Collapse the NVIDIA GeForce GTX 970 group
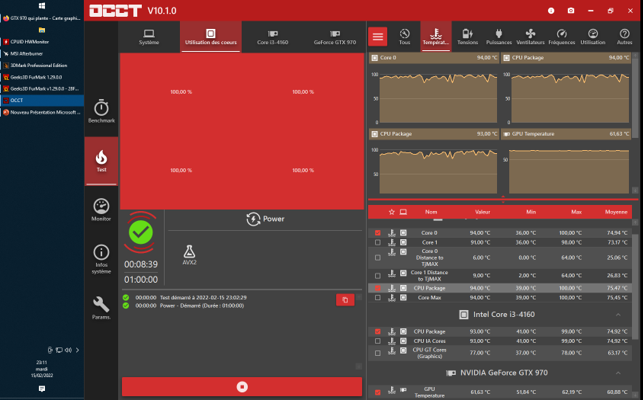This screenshot has width=643, height=400. pyautogui.click(x=618, y=373)
